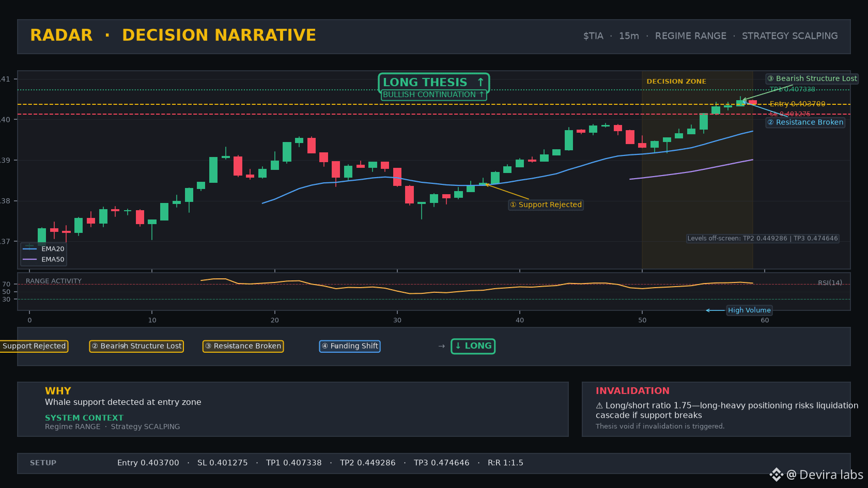Click the Levels off-screen TP2 TP3 note

763,239
